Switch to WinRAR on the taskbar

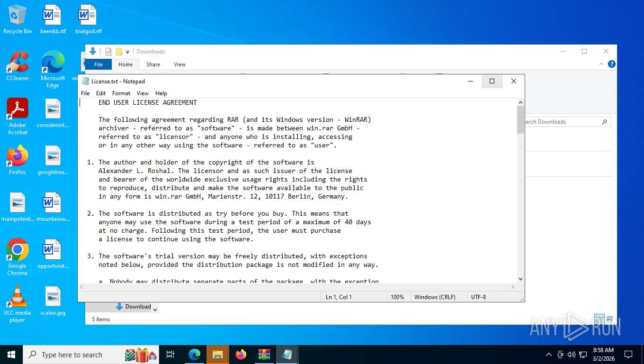264,355
